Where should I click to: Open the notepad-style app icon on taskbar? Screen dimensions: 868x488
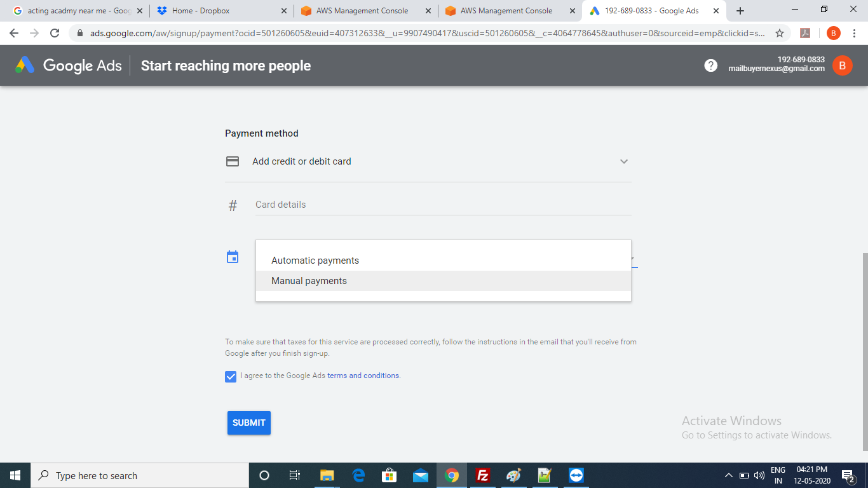545,475
